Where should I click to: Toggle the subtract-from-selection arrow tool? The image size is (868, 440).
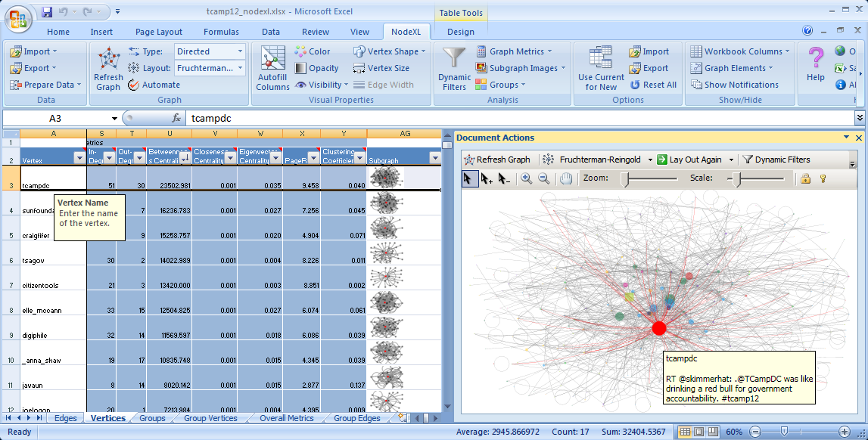(x=504, y=178)
